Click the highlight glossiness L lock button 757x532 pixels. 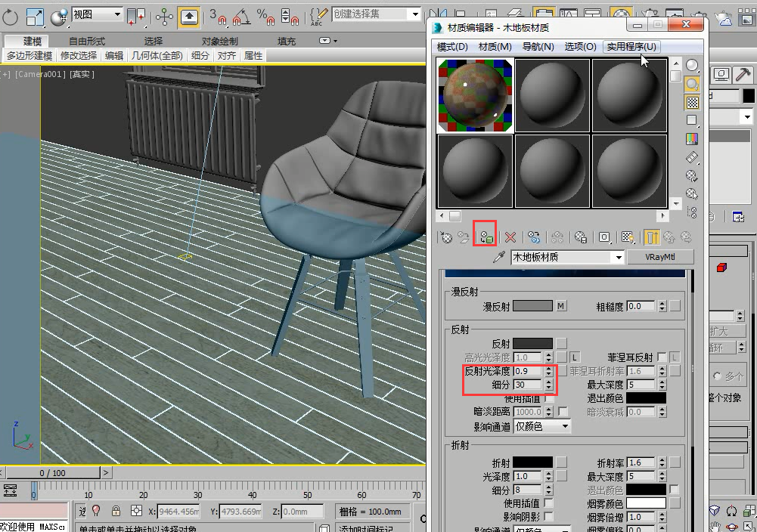click(x=574, y=357)
